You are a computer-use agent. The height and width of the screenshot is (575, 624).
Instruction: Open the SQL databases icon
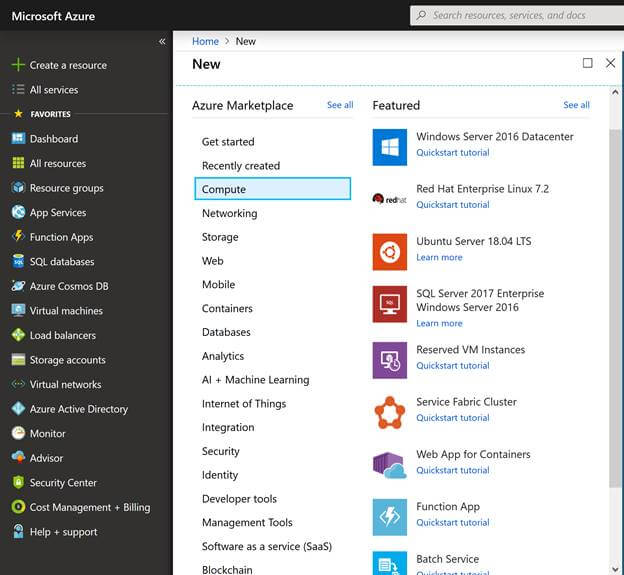(18, 261)
